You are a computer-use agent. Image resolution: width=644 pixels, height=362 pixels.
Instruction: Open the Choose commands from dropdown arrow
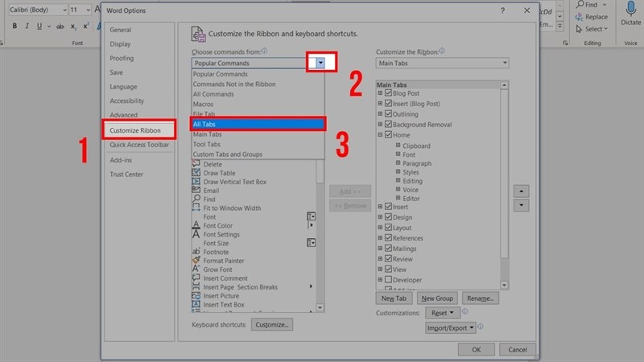point(320,63)
